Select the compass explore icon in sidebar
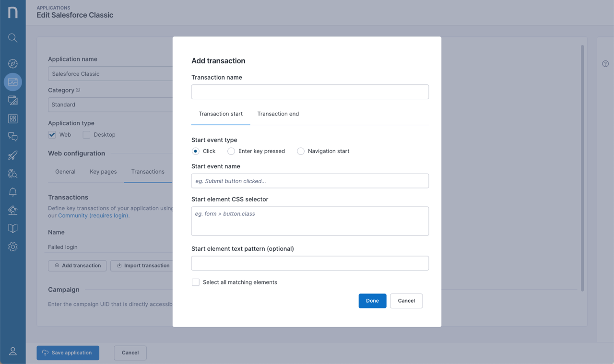614x364 pixels. [x=12, y=63]
